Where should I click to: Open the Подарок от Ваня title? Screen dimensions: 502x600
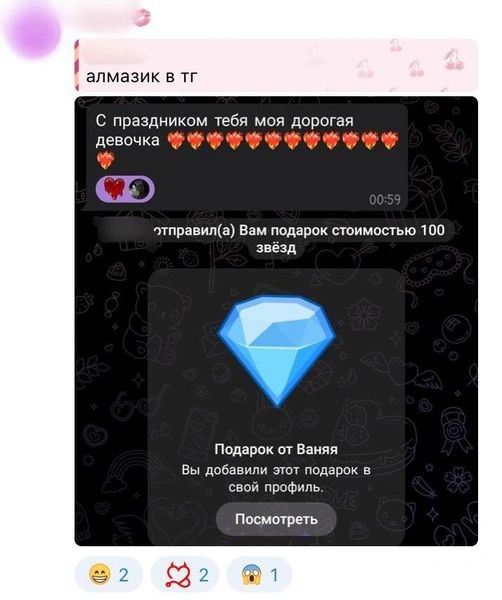(276, 449)
